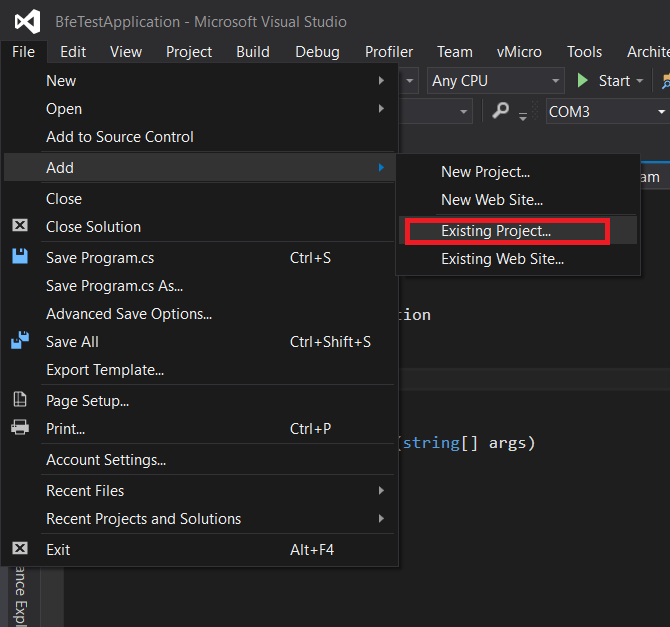
Task: Open the Tools menu
Action: [x=585, y=52]
